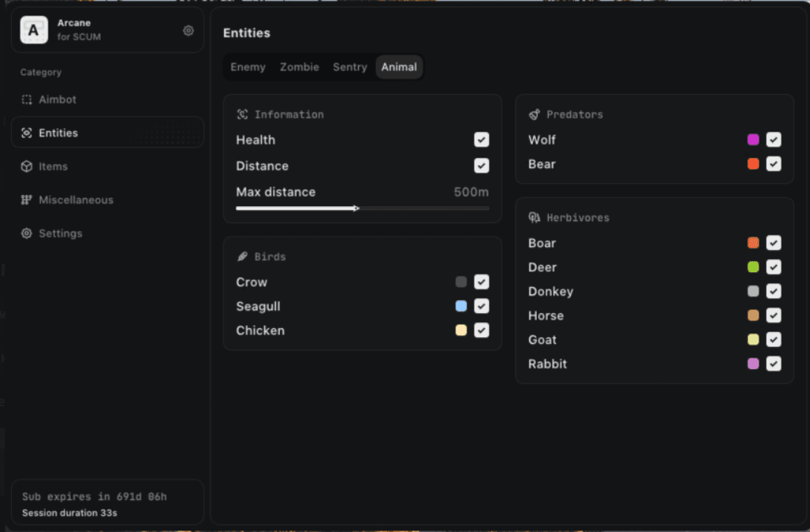Click the Birds feather icon
Screen dimensions: 810x532
(242, 257)
